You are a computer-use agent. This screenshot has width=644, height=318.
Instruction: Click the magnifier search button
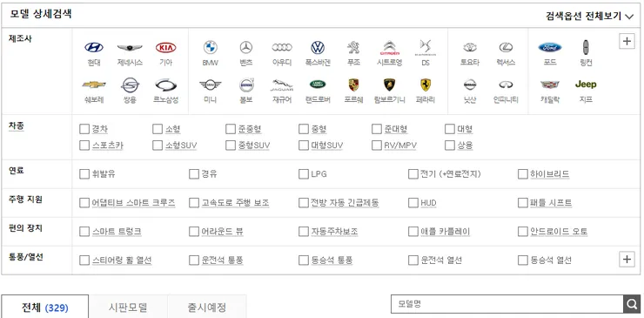tap(631, 304)
